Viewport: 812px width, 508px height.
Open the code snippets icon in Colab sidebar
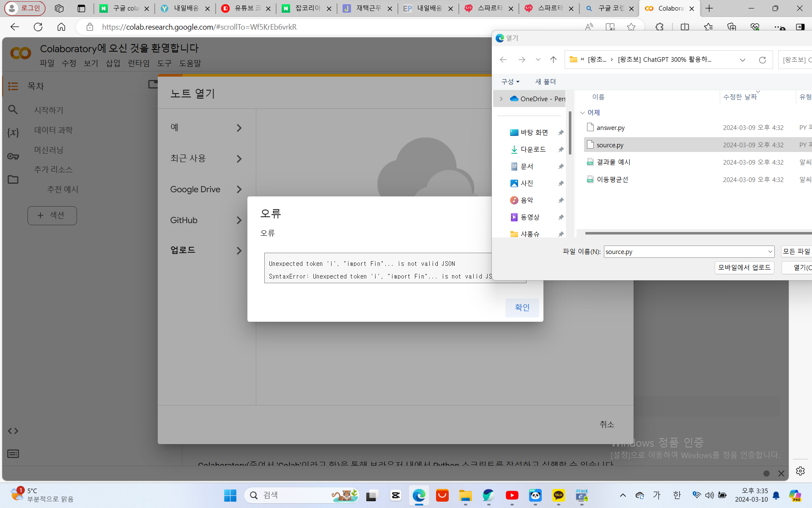coord(13,431)
